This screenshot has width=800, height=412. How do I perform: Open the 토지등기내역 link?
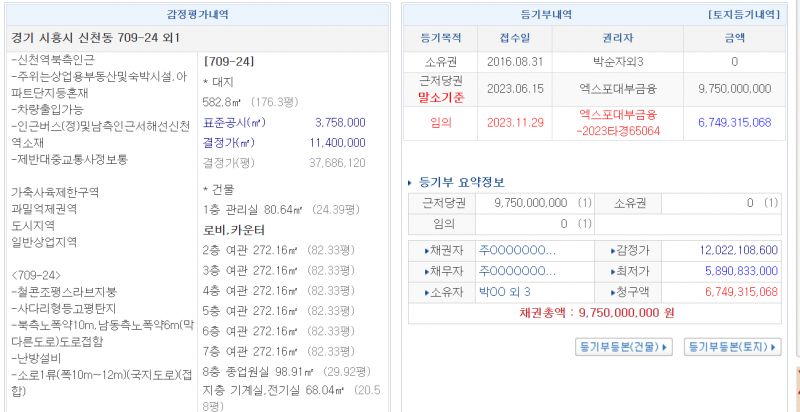743,15
